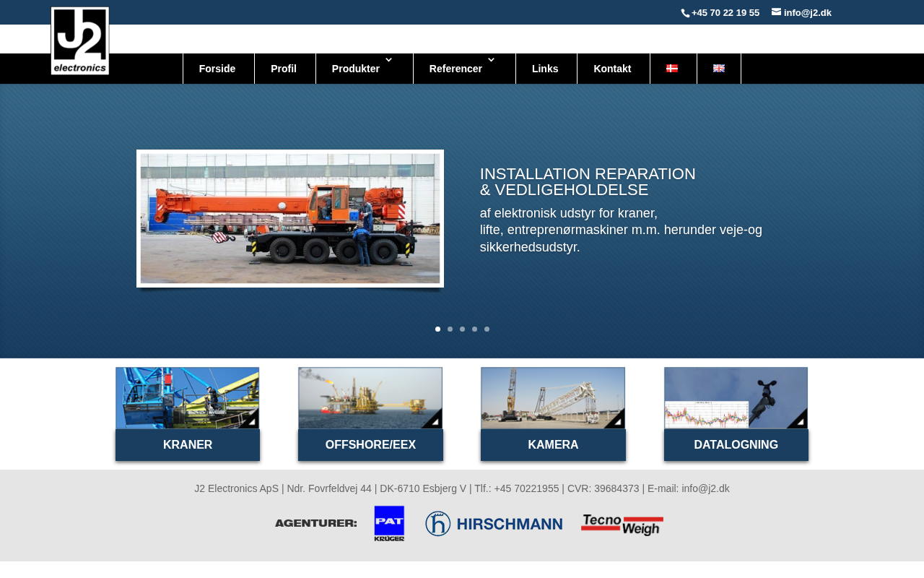Click the footer address Ndr. Fovrfeldvej 44
Viewport: 924px width, 578px height.
point(329,488)
